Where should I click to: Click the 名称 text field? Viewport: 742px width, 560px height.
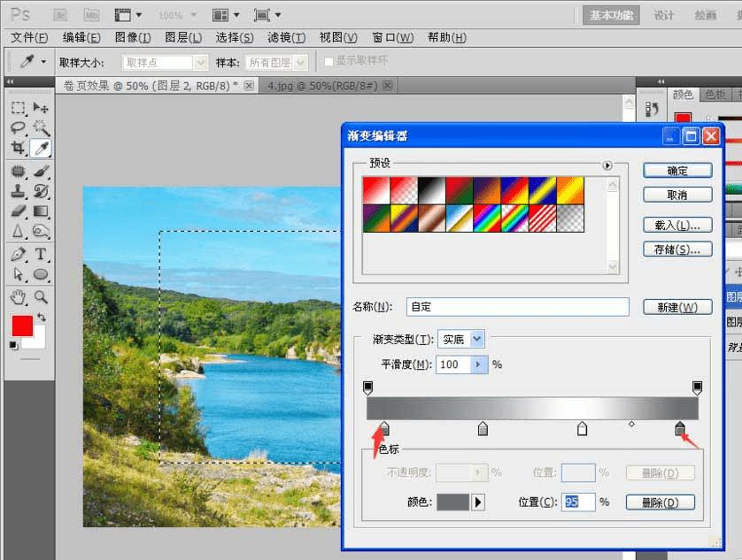click(518, 307)
